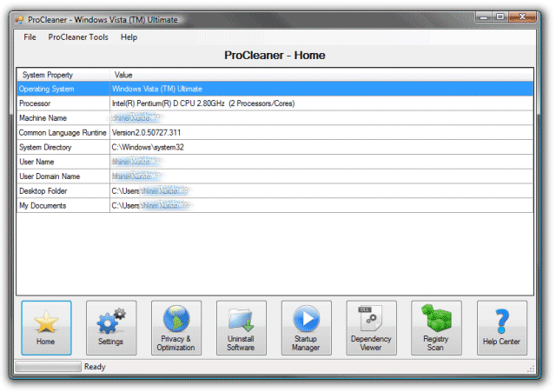556x392 pixels.
Task: Select the Common Language Runtime row
Action: coord(275,132)
